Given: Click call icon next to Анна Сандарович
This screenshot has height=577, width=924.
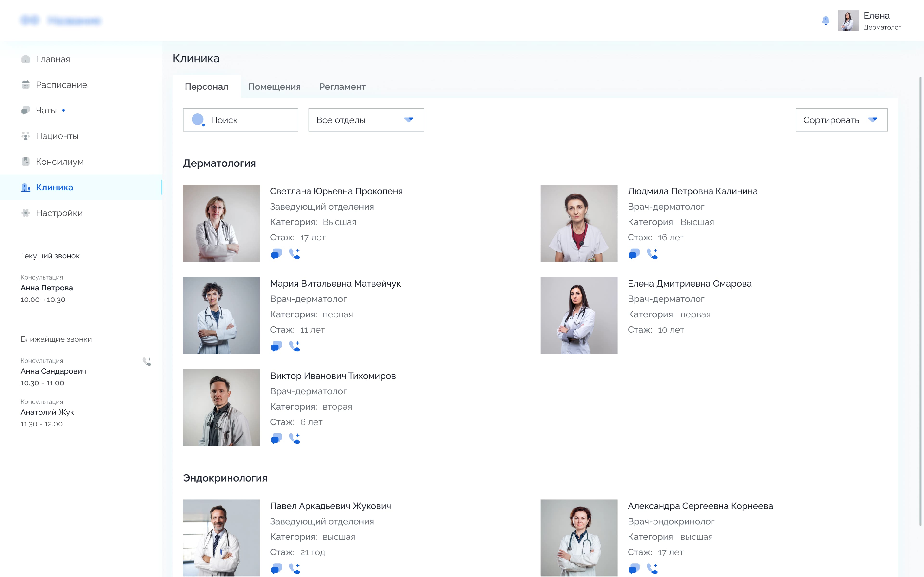Looking at the screenshot, I should [x=147, y=361].
